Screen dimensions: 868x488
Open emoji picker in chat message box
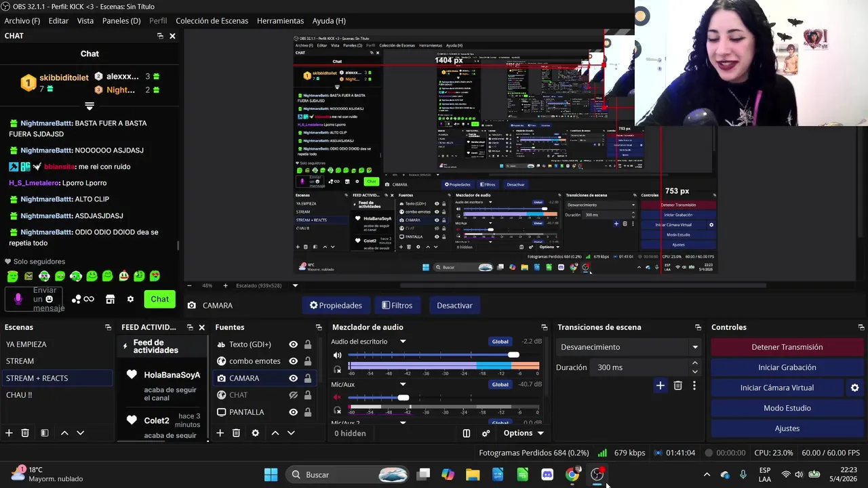[x=49, y=299]
